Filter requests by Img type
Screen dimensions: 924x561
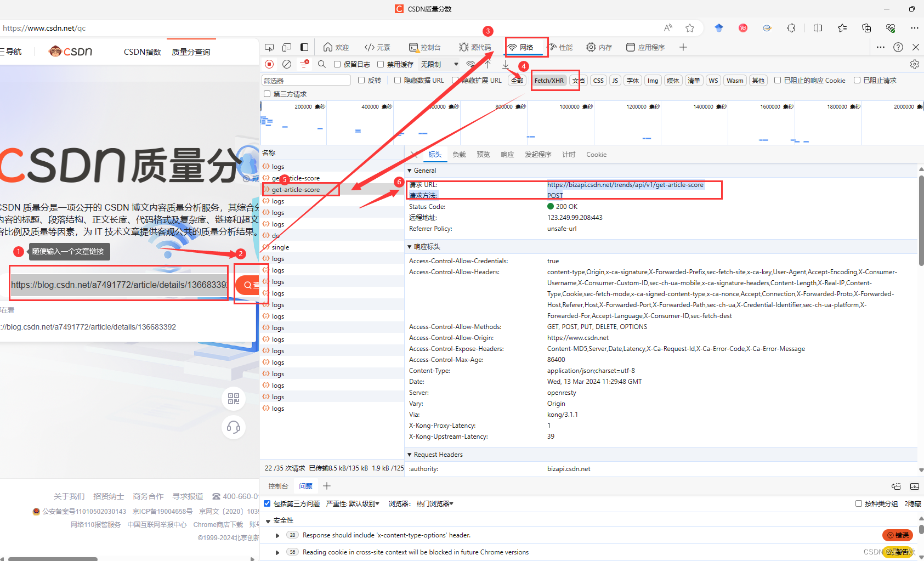tap(653, 81)
